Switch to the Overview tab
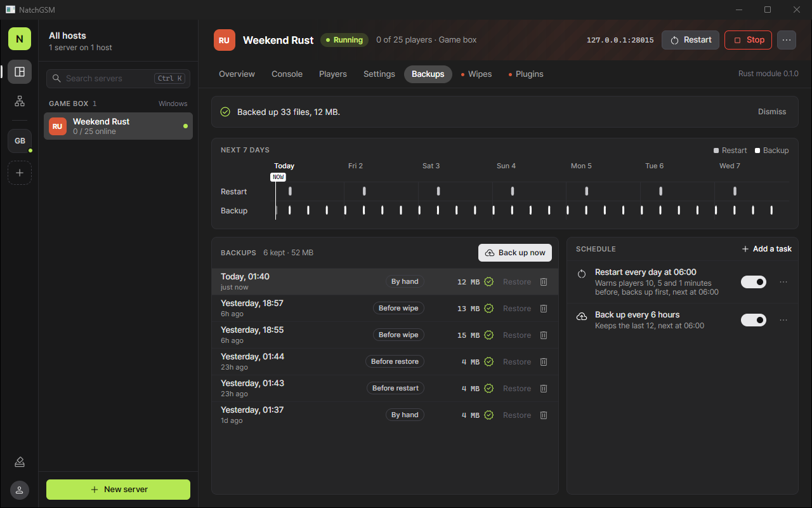This screenshot has width=812, height=508. [x=237, y=74]
